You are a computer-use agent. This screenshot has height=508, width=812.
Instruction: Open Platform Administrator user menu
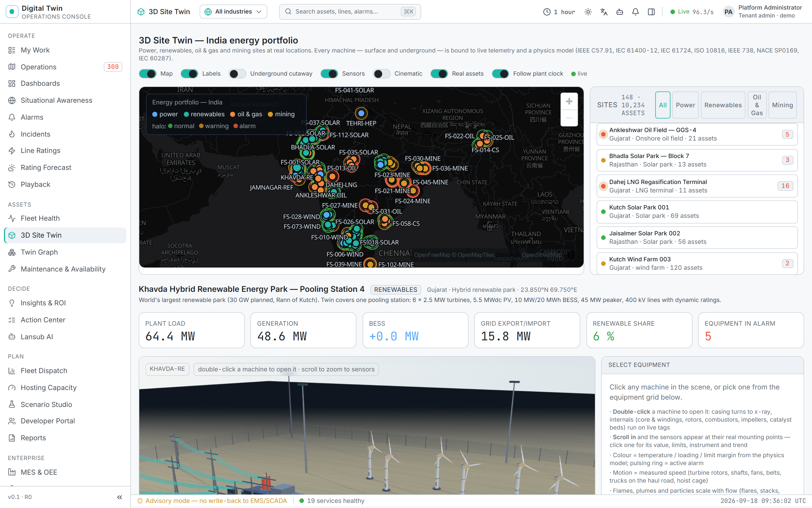click(763, 12)
